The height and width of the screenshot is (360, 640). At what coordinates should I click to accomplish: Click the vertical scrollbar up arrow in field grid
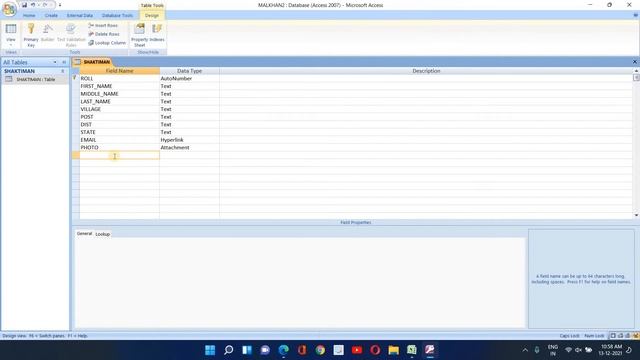tap(636, 71)
